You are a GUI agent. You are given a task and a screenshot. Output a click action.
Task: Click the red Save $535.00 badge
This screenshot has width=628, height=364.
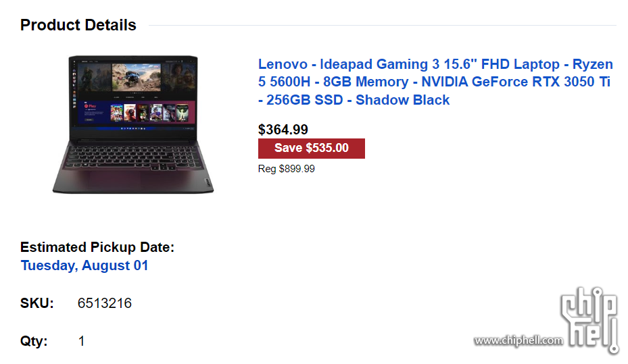[311, 148]
